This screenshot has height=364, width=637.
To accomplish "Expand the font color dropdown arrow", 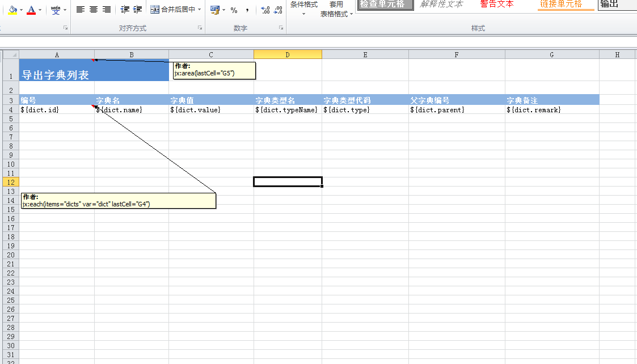I will tap(40, 10).
